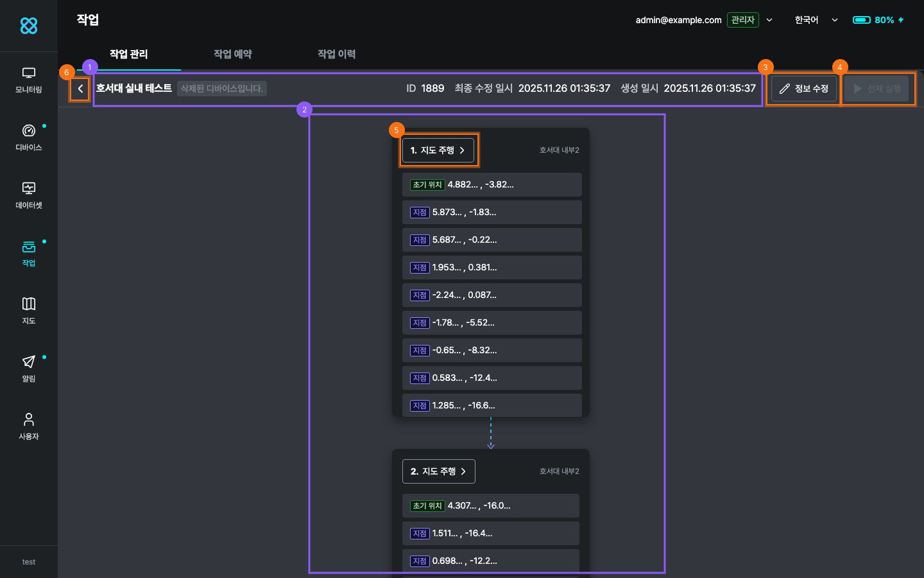Go to the 디바이스 devices section
Image resolution: width=924 pixels, height=578 pixels.
[x=29, y=137]
